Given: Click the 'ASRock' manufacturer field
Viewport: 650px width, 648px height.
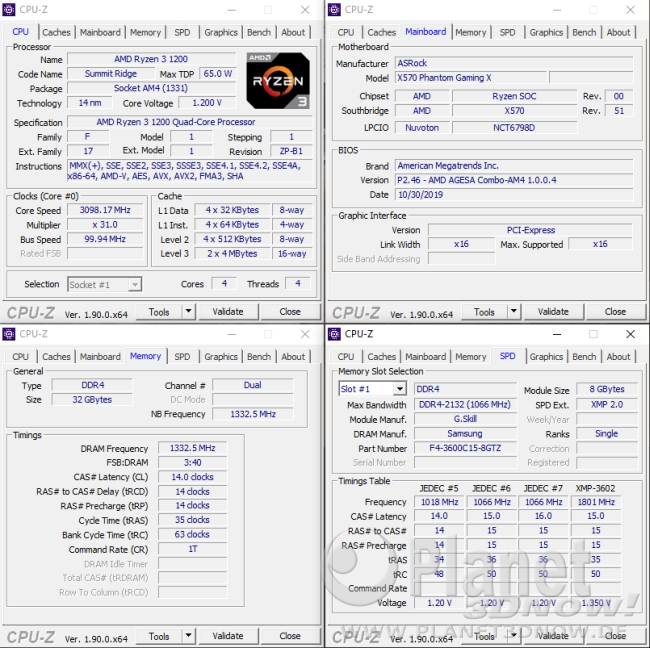Looking at the screenshot, I should coord(514,63).
